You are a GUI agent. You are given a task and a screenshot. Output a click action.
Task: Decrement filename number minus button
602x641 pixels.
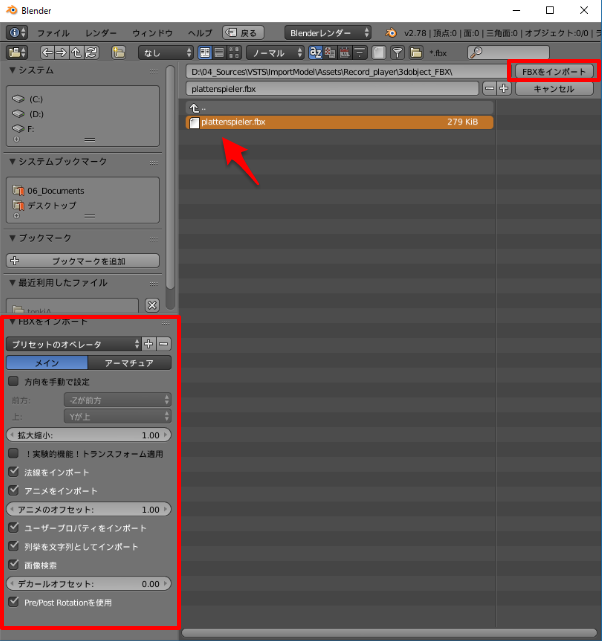pos(489,88)
